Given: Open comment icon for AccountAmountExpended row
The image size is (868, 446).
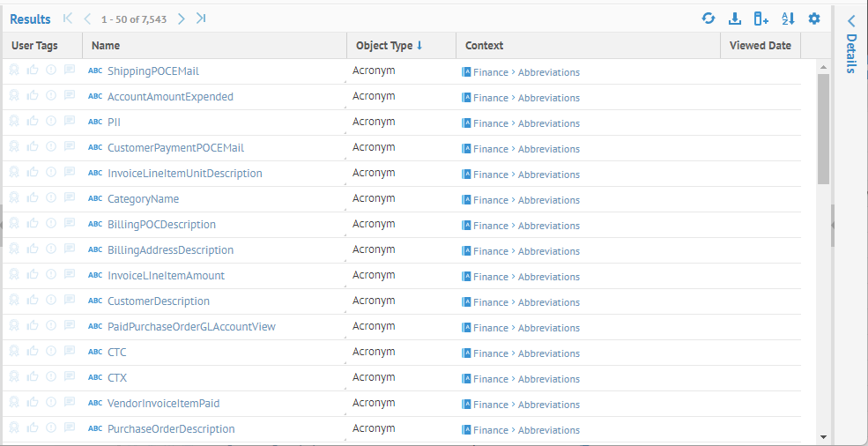Looking at the screenshot, I should (x=70, y=96).
